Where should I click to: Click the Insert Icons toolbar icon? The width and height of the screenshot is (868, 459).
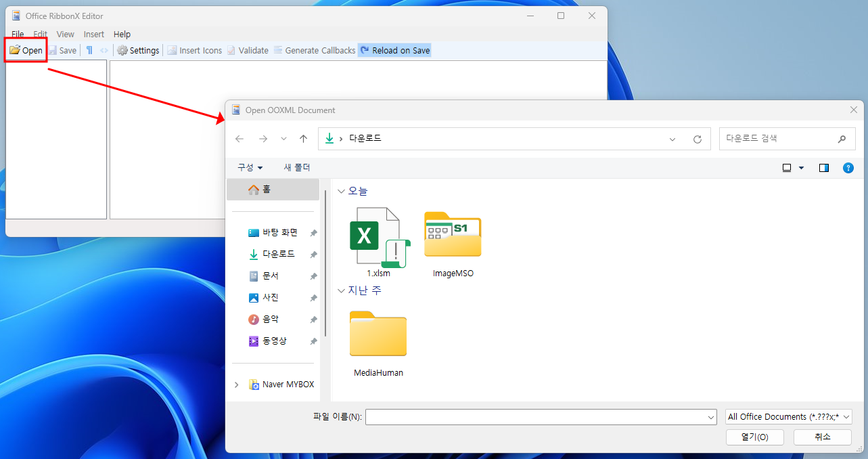(194, 49)
